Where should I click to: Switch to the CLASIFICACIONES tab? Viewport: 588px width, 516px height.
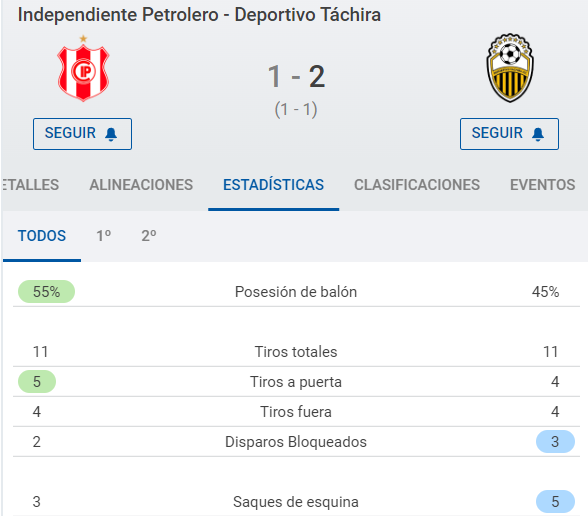pyautogui.click(x=417, y=185)
